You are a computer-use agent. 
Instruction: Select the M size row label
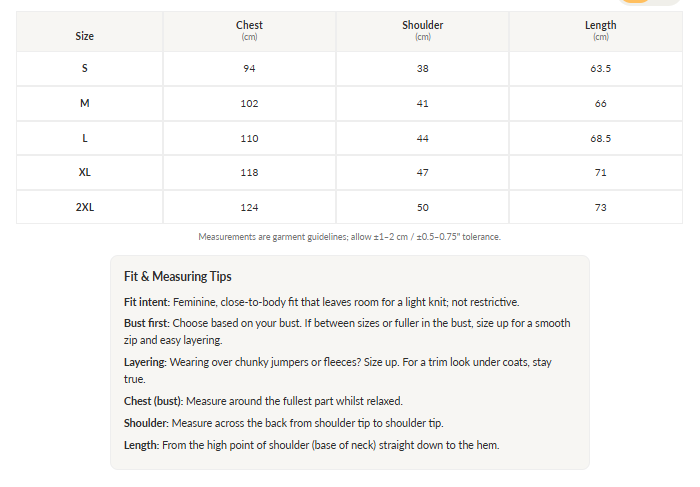click(x=85, y=104)
